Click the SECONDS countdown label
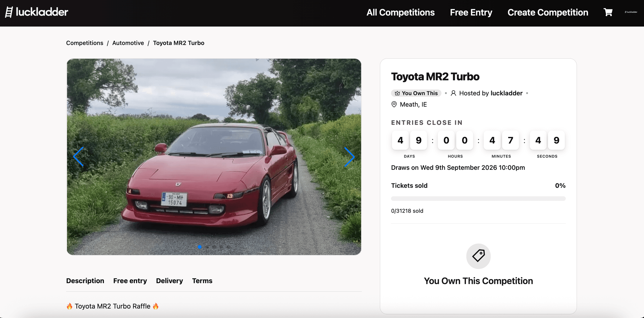This screenshot has width=644, height=318. coord(547,156)
